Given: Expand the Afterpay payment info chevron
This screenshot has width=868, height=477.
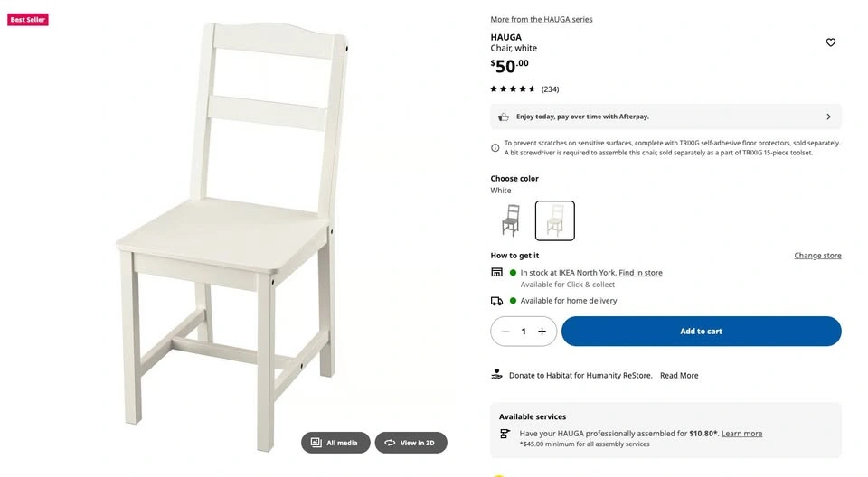Looking at the screenshot, I should tap(828, 117).
